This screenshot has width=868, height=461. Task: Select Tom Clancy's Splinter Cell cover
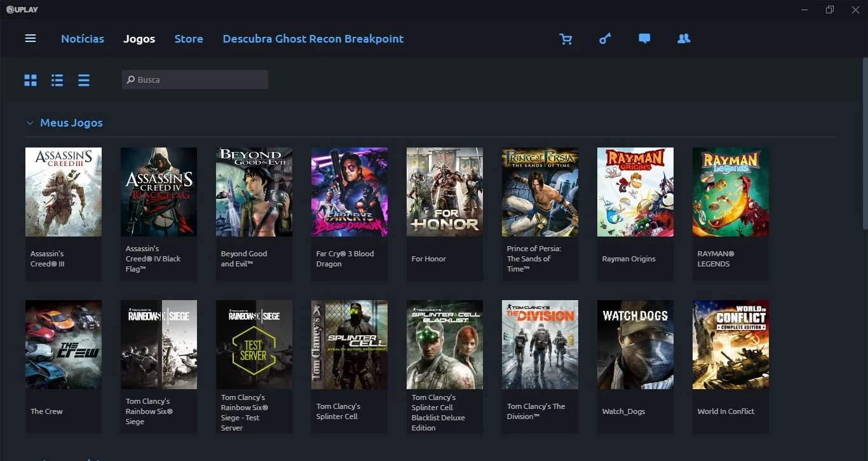(x=349, y=345)
